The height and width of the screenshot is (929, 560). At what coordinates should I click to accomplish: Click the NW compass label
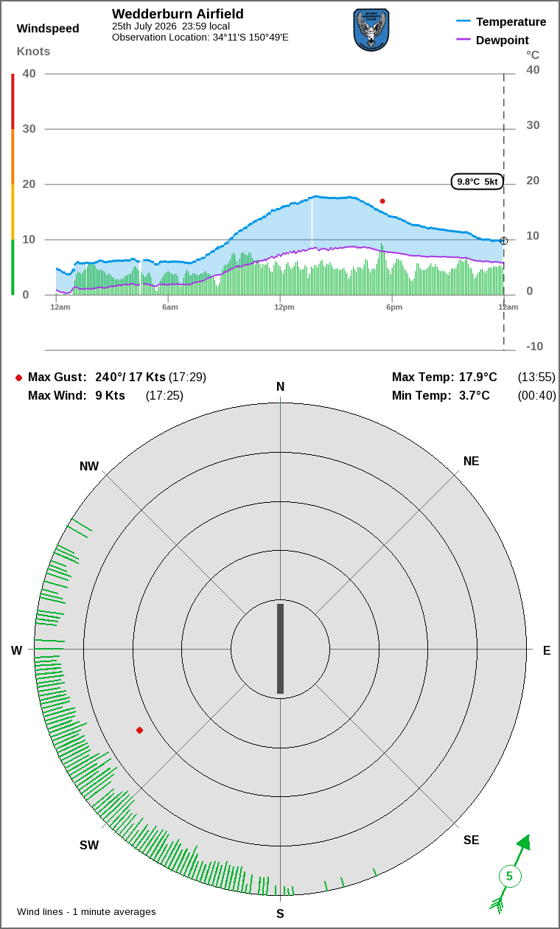tap(89, 466)
